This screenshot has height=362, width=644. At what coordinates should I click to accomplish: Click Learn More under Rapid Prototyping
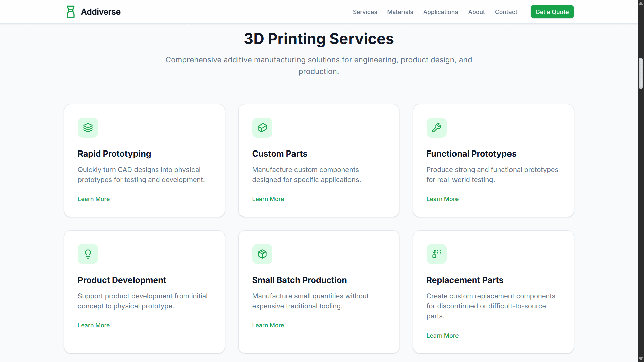(x=94, y=199)
